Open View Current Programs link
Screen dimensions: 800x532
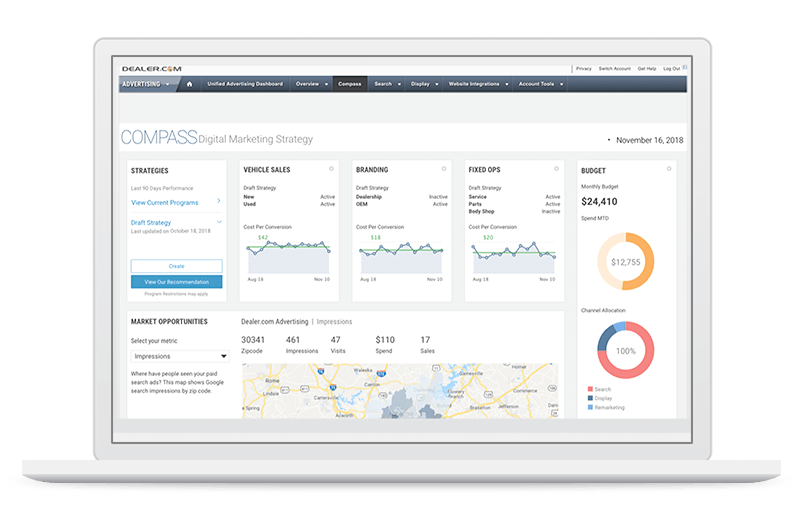(165, 202)
